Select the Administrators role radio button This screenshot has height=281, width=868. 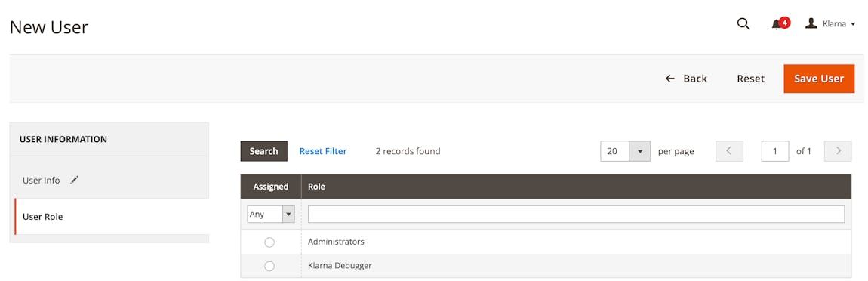[269, 242]
